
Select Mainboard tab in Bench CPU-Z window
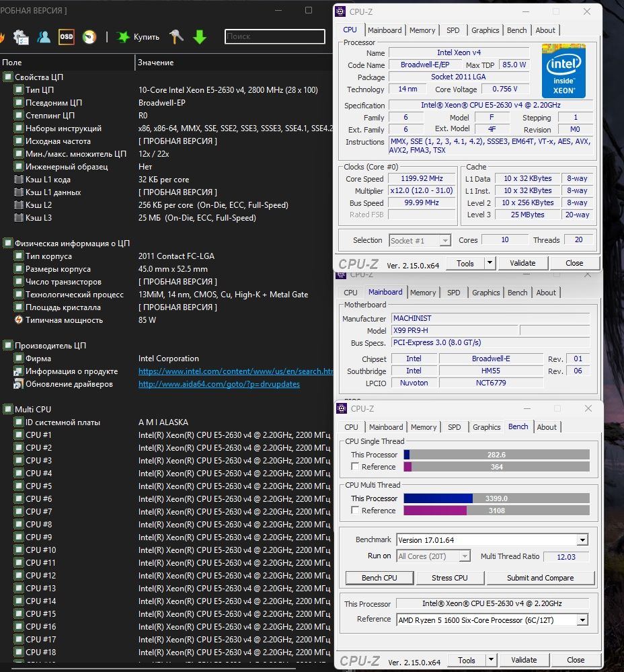386,427
